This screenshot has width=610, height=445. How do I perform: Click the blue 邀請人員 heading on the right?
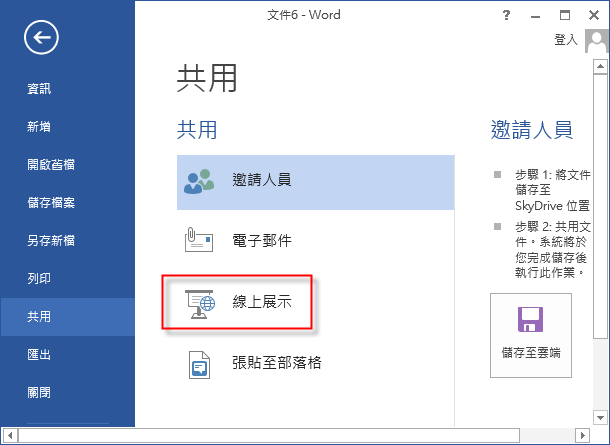(532, 130)
